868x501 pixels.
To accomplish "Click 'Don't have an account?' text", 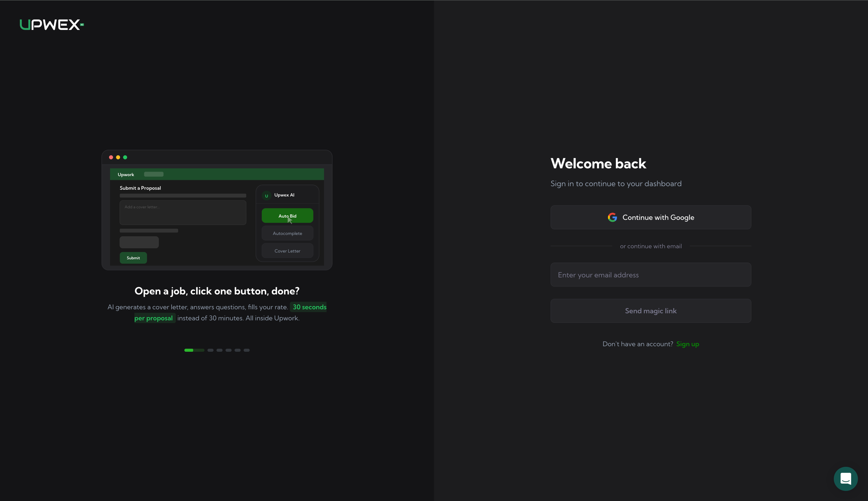I will [x=638, y=344].
